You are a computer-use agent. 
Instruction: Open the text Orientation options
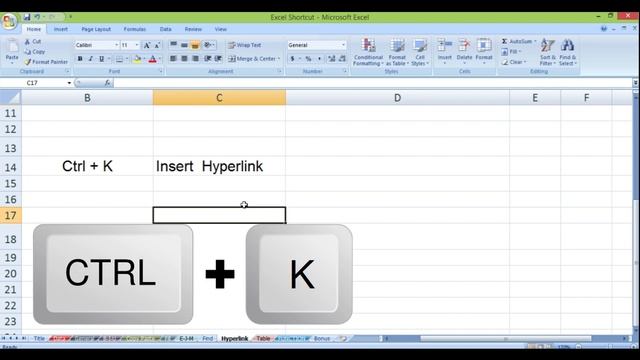coord(209,45)
